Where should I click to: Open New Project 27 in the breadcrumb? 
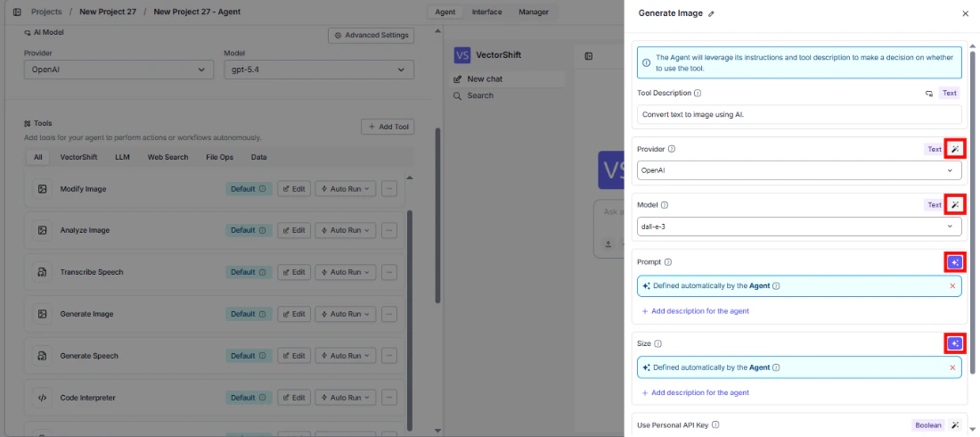click(108, 12)
